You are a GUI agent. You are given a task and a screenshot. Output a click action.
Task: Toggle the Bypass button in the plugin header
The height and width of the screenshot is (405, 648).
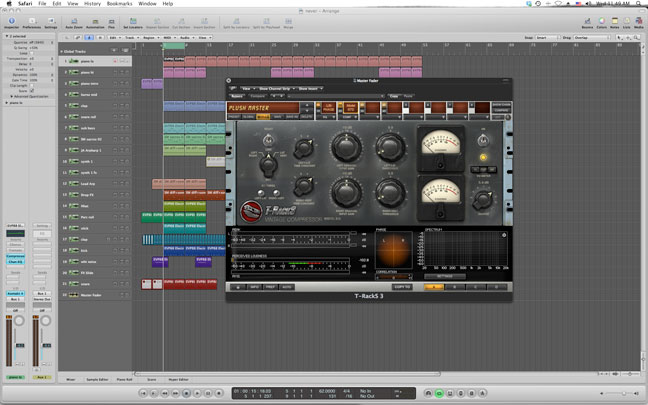coord(237,96)
